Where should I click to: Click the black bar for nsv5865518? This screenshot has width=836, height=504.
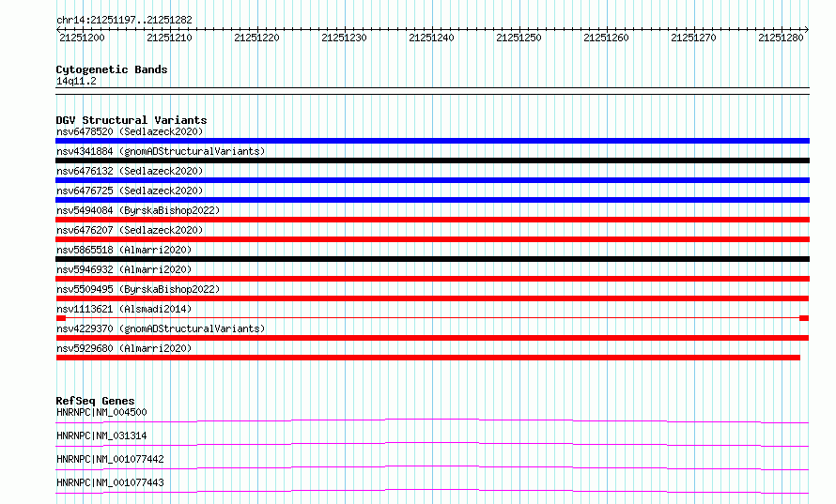(432, 259)
